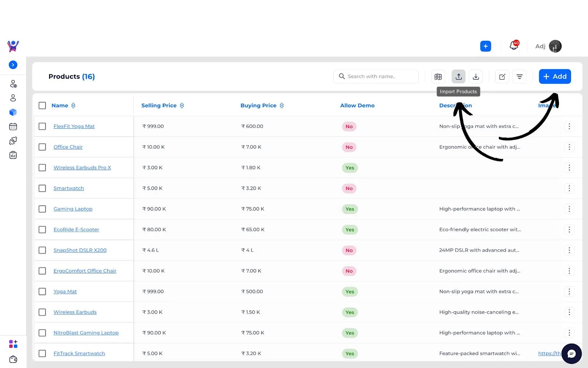Screen dimensions: 588x368
Task: Click the Import Products upload icon
Action: [459, 77]
